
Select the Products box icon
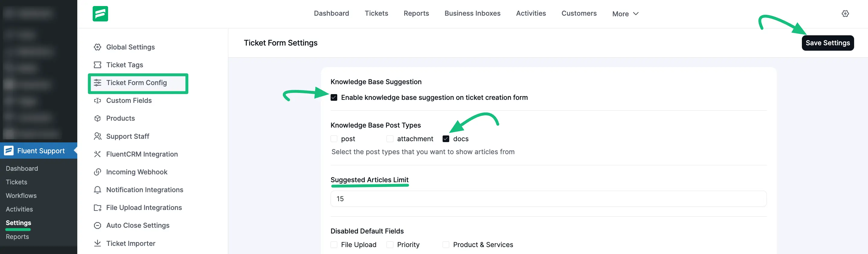point(98,118)
